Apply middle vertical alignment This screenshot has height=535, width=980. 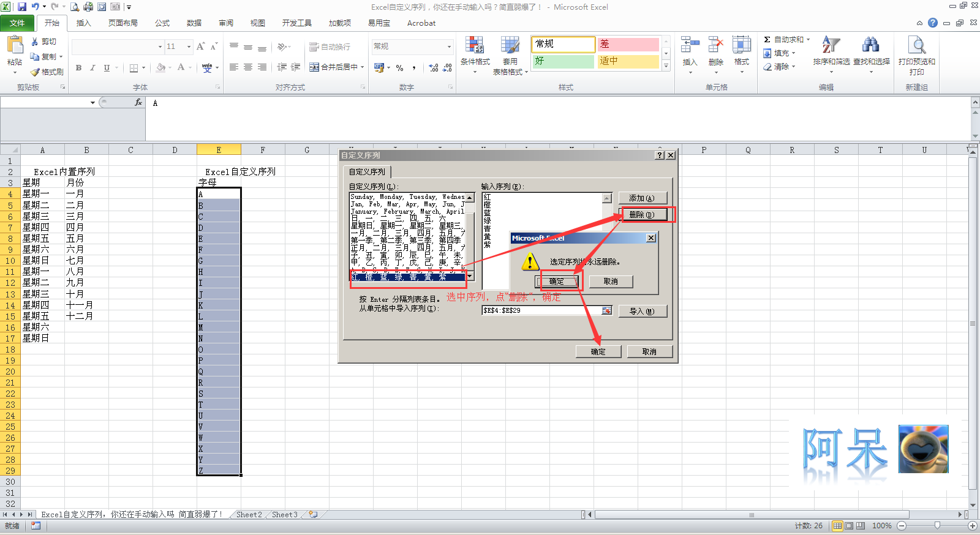coord(248,47)
